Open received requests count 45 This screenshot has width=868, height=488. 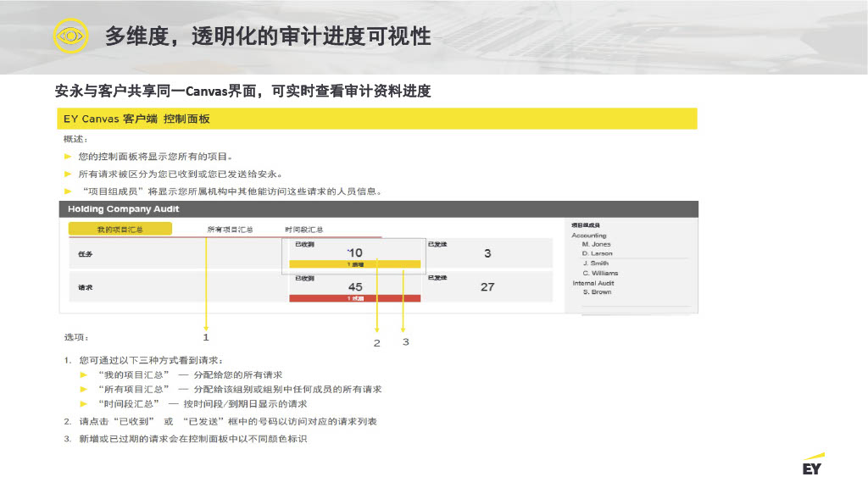tap(355, 286)
